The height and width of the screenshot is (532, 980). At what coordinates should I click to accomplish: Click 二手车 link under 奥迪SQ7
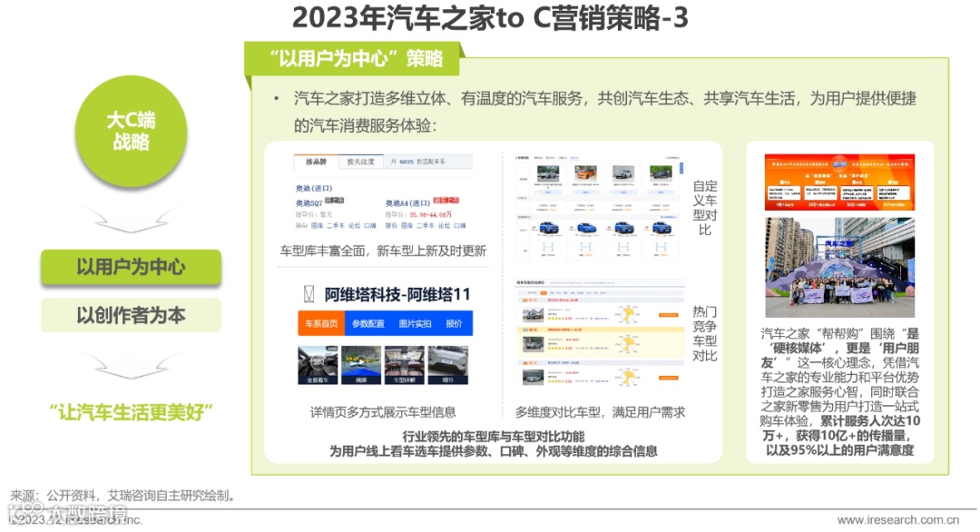point(336,226)
